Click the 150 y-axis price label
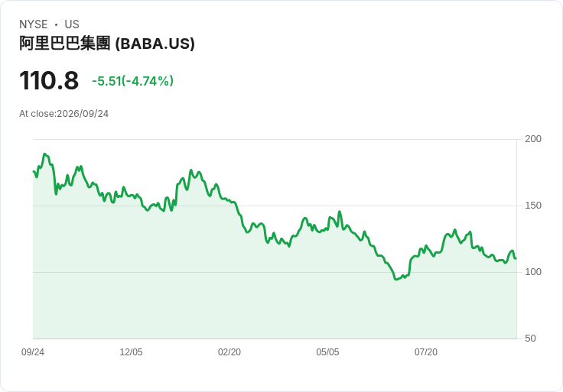This screenshot has width=563, height=392. pyautogui.click(x=533, y=206)
